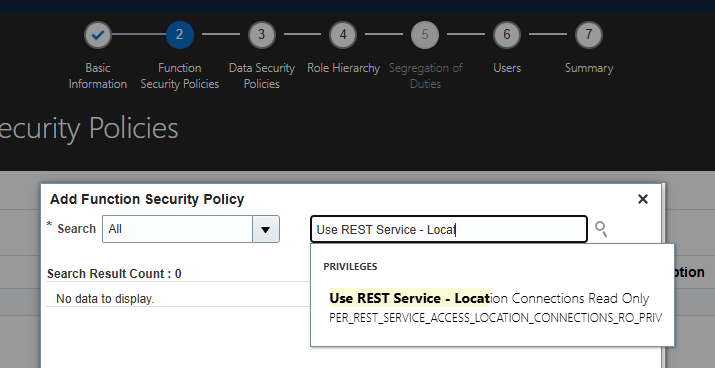Image resolution: width=715 pixels, height=368 pixels.
Task: Open the Users step label
Action: click(507, 68)
